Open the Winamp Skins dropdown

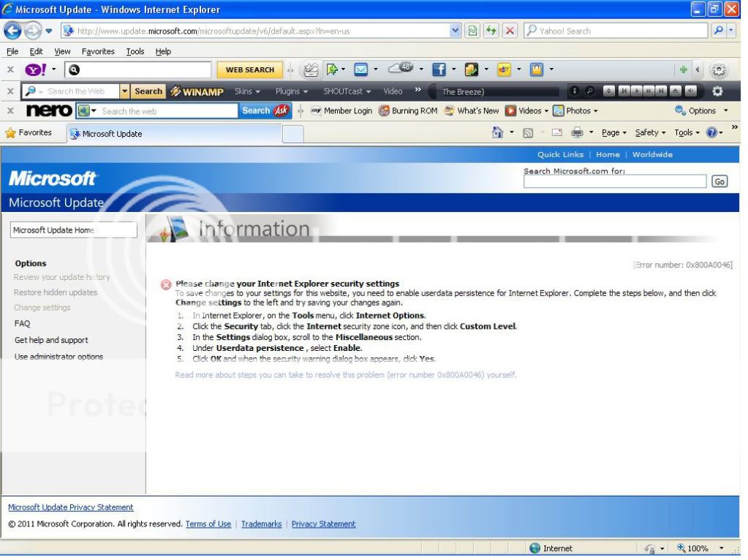pyautogui.click(x=247, y=91)
